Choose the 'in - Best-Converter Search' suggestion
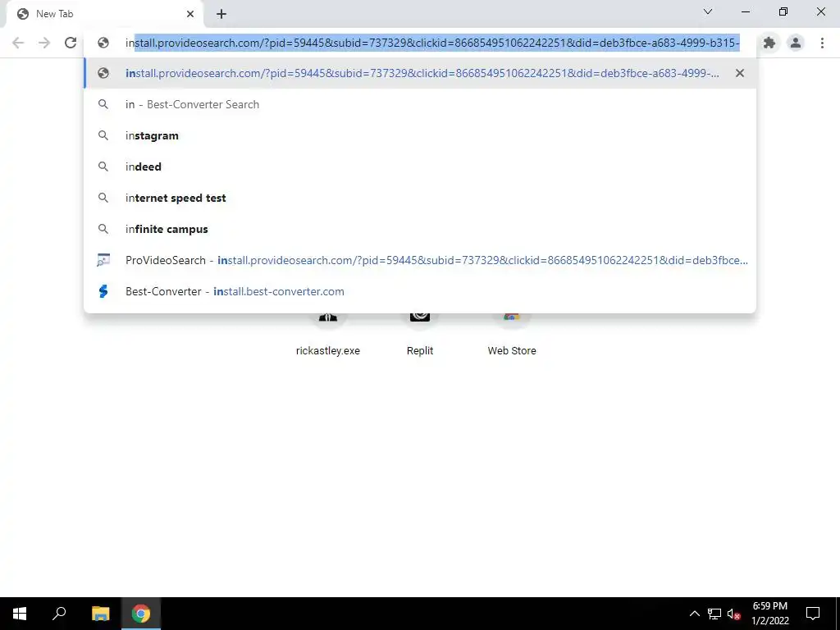 [x=420, y=104]
